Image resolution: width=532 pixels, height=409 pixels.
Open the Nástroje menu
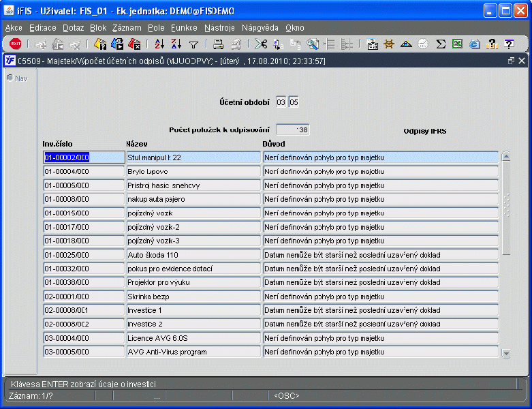click(219, 28)
